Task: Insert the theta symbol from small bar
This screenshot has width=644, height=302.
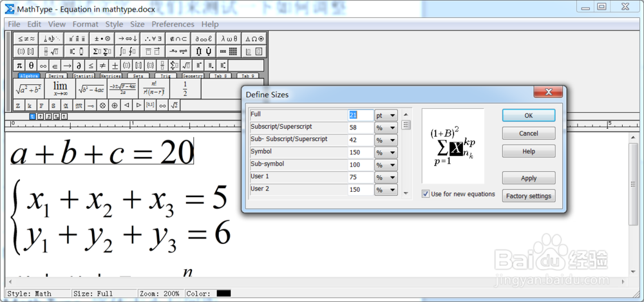Action: [x=31, y=65]
